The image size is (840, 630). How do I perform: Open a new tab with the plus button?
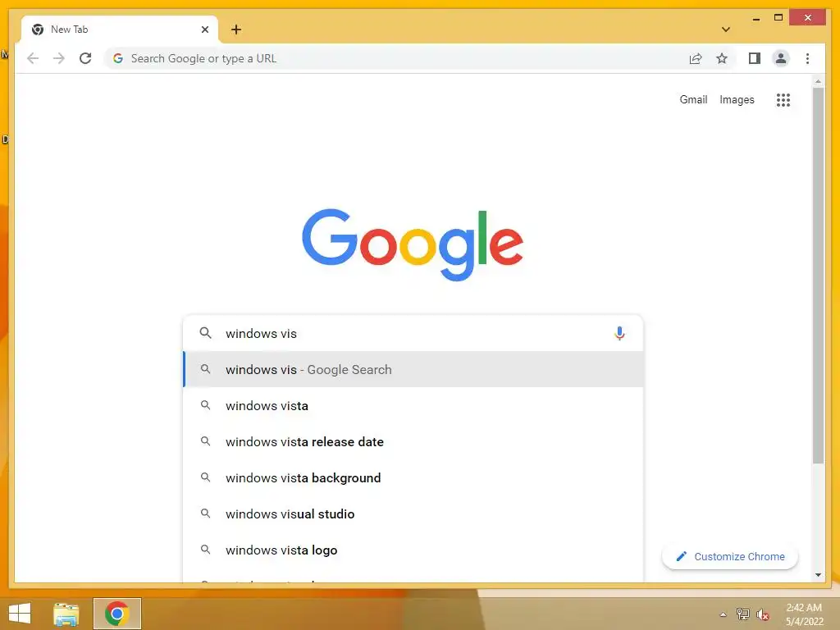coord(236,30)
